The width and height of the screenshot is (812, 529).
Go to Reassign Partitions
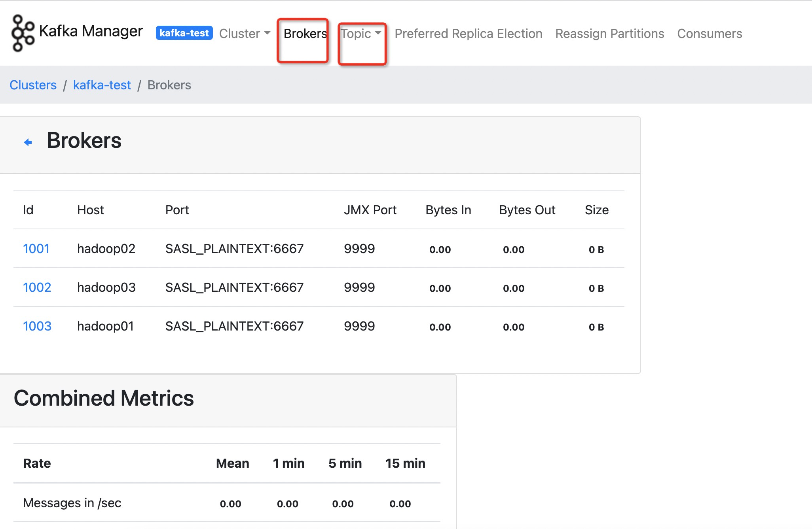pyautogui.click(x=609, y=34)
